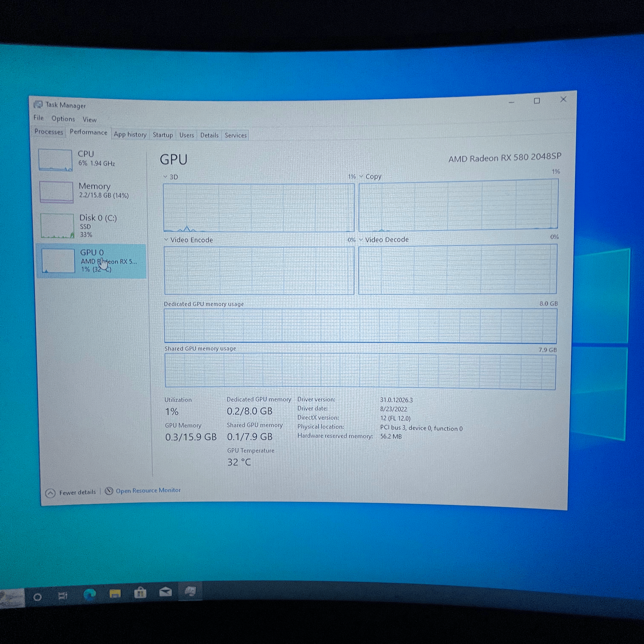Click the Disk 0 activity mini graph thumbnail

click(x=57, y=226)
